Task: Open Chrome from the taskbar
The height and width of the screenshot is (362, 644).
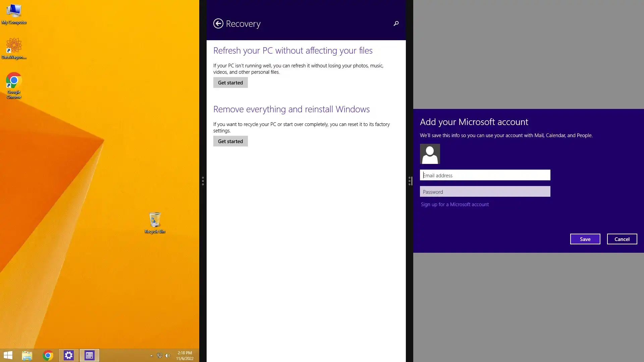Action: click(x=48, y=355)
